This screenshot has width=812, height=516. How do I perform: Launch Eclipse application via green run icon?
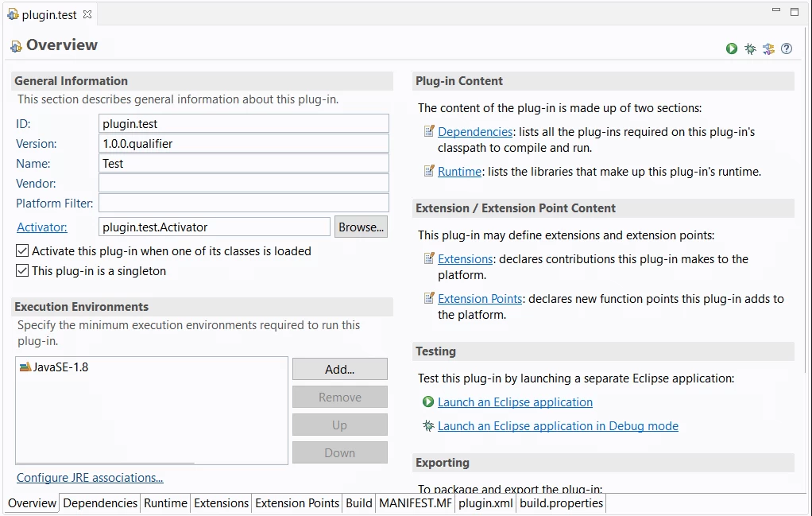coord(732,48)
